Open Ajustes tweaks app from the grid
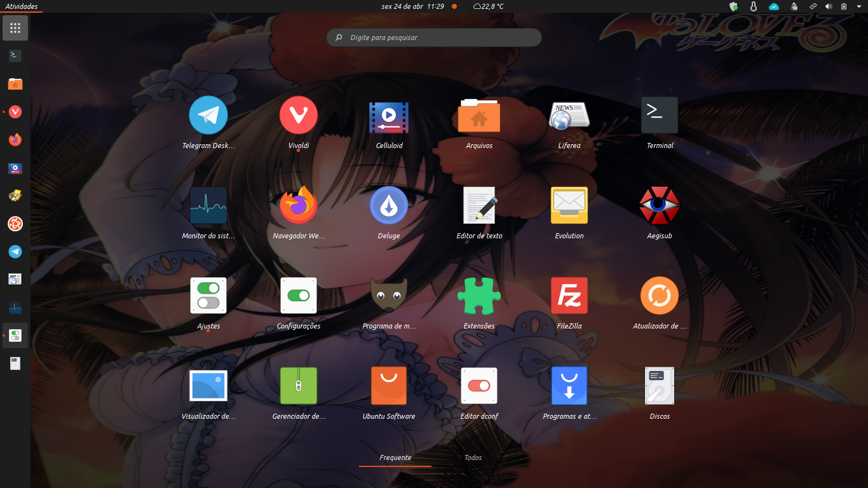This screenshot has height=488, width=868. [208, 296]
